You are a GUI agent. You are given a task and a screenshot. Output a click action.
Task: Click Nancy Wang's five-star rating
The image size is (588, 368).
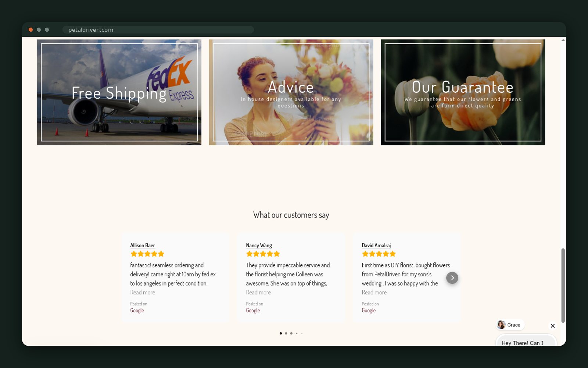[x=263, y=254]
